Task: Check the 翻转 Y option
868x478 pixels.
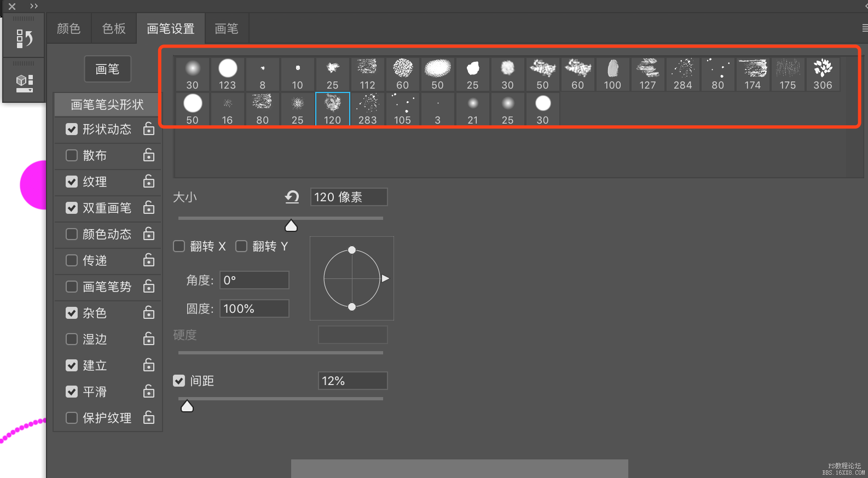Action: pyautogui.click(x=241, y=246)
